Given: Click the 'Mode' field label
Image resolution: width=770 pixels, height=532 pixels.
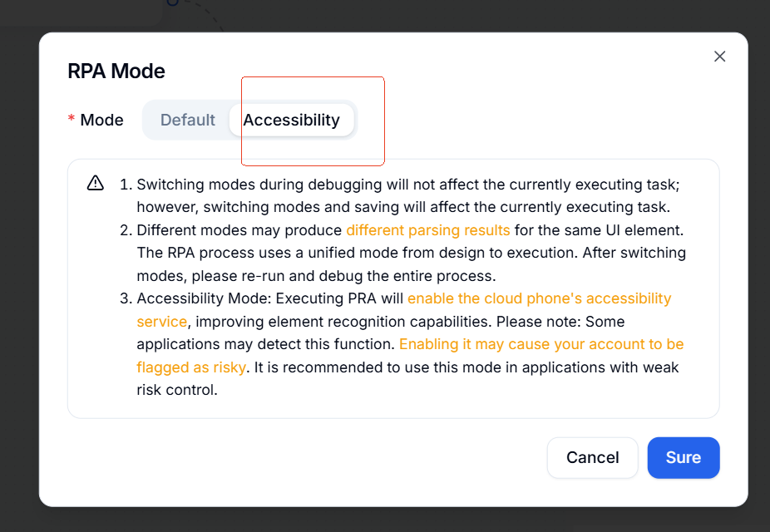Looking at the screenshot, I should pos(101,120).
